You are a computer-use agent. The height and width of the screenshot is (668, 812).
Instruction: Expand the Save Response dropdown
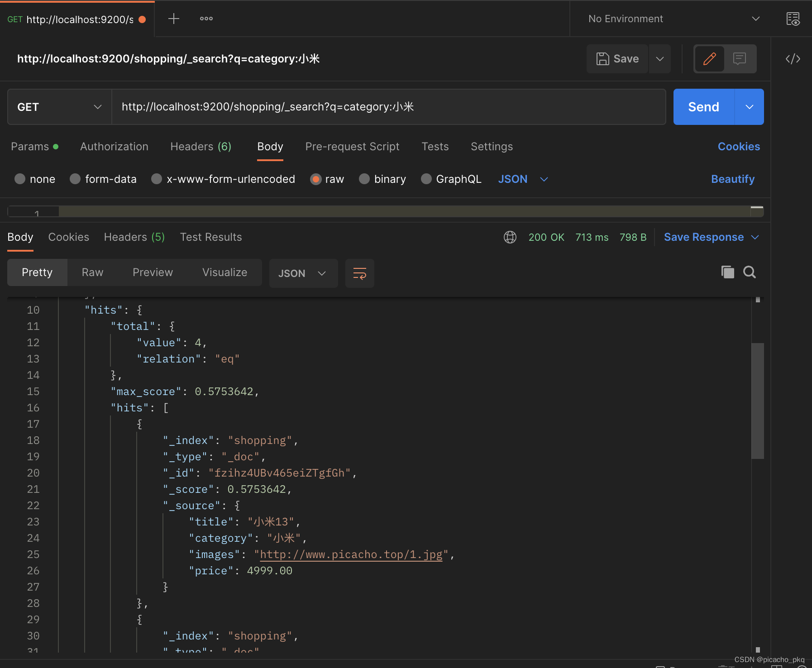[x=755, y=237]
